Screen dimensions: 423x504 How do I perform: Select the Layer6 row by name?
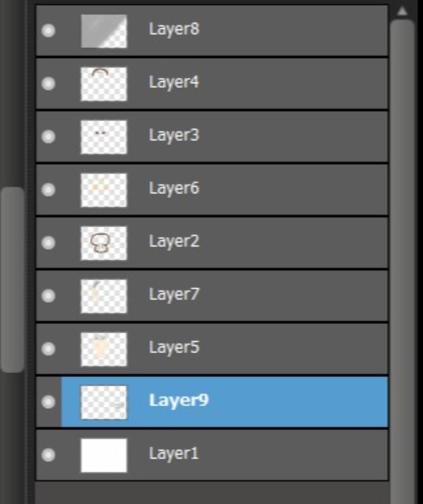(174, 188)
